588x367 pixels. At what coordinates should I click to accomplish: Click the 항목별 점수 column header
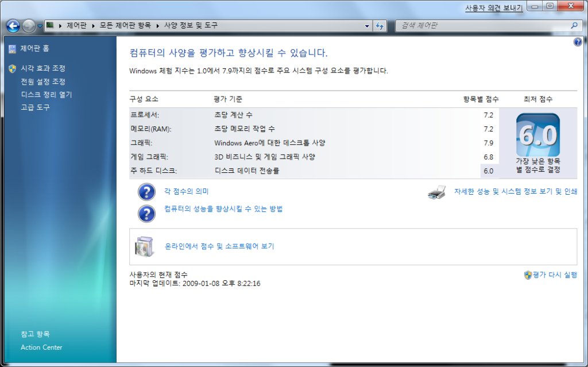click(481, 99)
